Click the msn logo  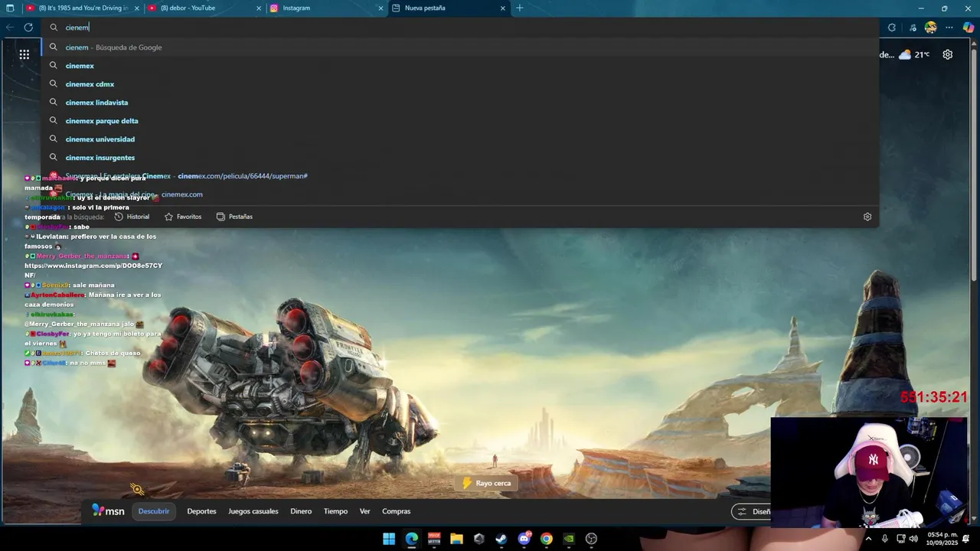(108, 510)
